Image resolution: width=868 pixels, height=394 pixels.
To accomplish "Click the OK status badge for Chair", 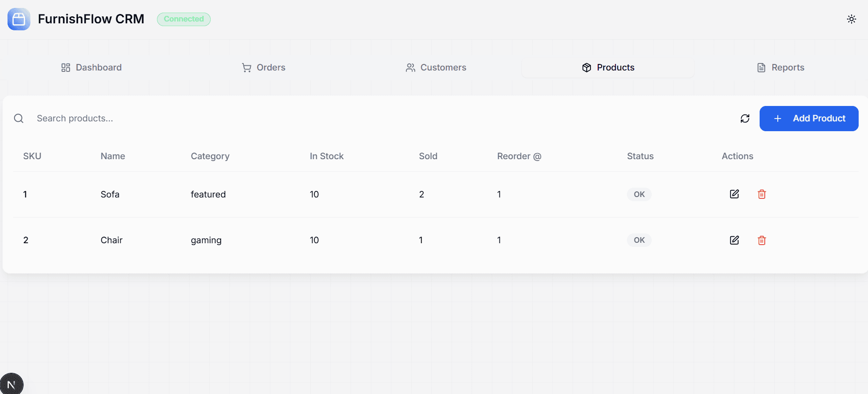I will [x=639, y=240].
